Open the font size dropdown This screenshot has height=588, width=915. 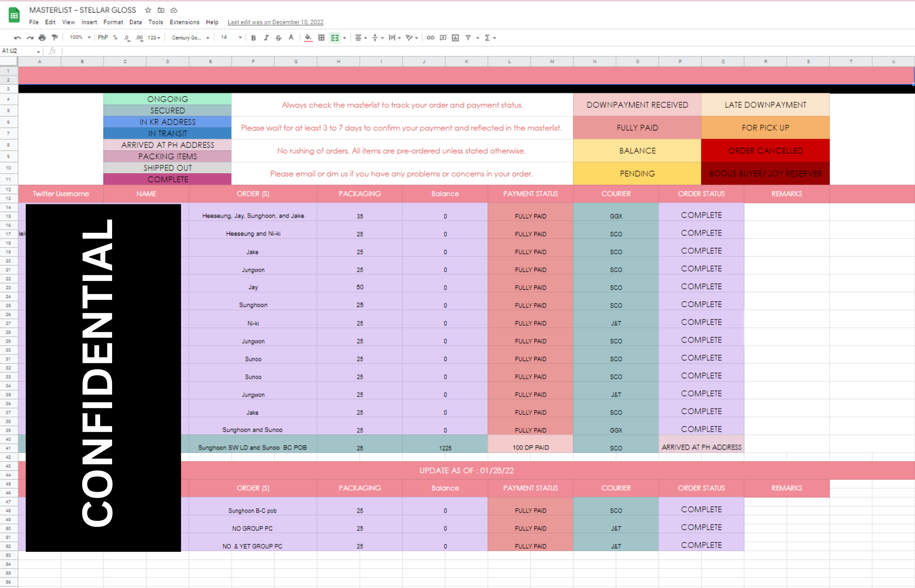231,38
